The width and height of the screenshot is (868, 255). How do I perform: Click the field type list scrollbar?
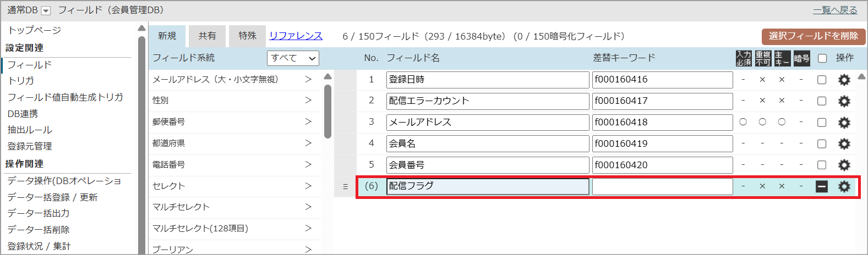(327, 110)
